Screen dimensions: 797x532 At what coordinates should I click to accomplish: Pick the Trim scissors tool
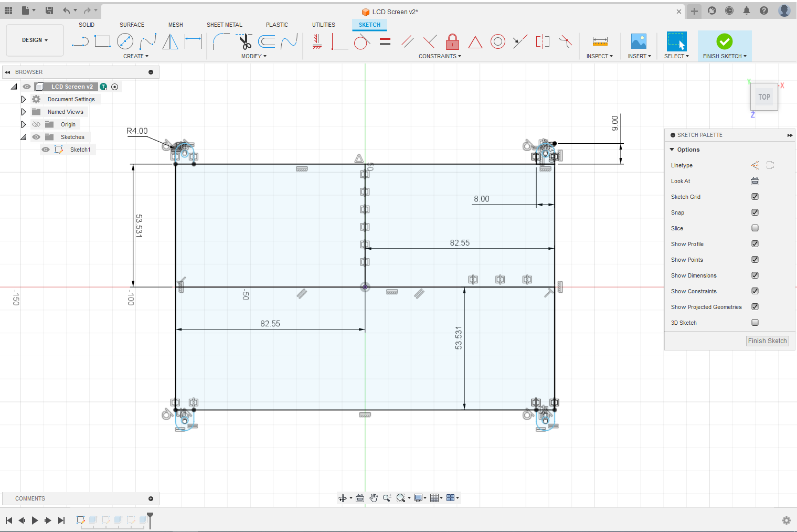pos(244,41)
